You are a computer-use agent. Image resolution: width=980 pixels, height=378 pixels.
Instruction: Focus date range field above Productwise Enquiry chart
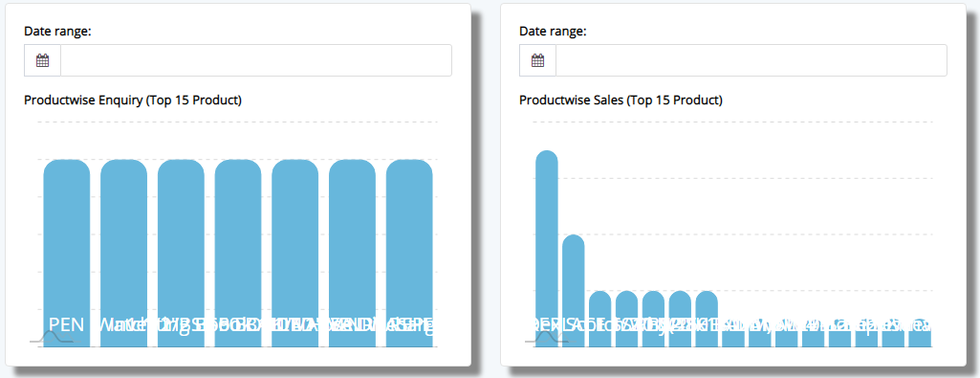point(256,60)
